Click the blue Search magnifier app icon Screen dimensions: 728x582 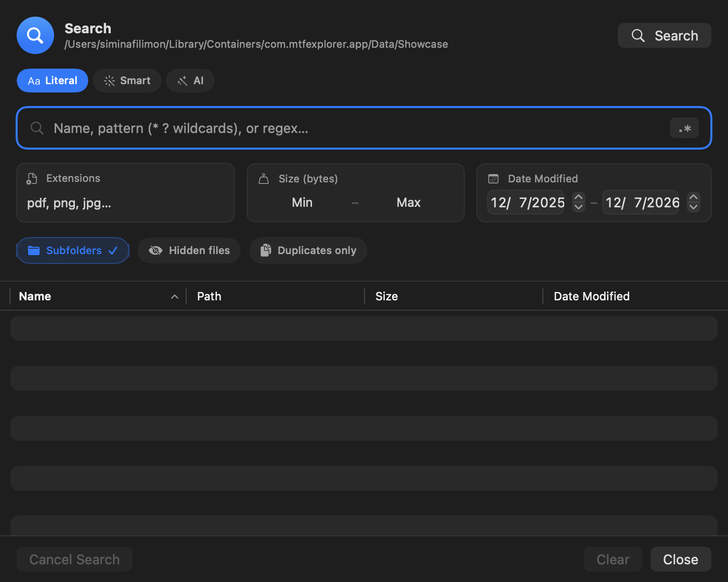35,35
